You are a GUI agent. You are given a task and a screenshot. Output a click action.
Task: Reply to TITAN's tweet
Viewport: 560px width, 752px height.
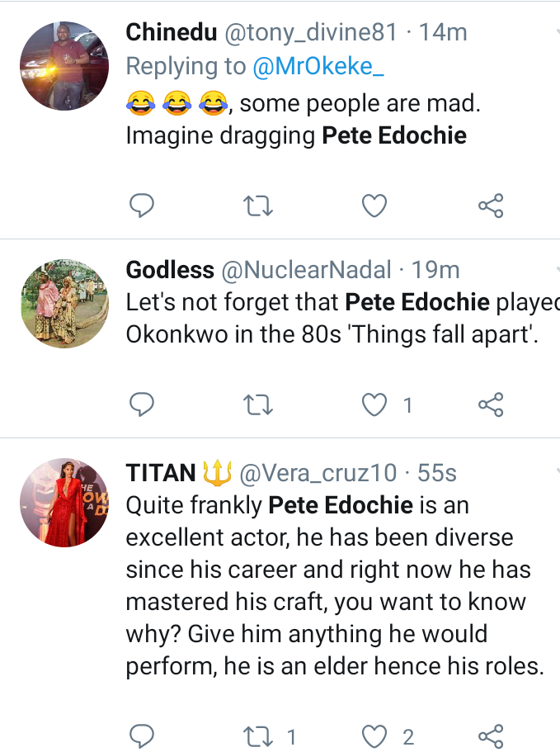[x=144, y=735]
